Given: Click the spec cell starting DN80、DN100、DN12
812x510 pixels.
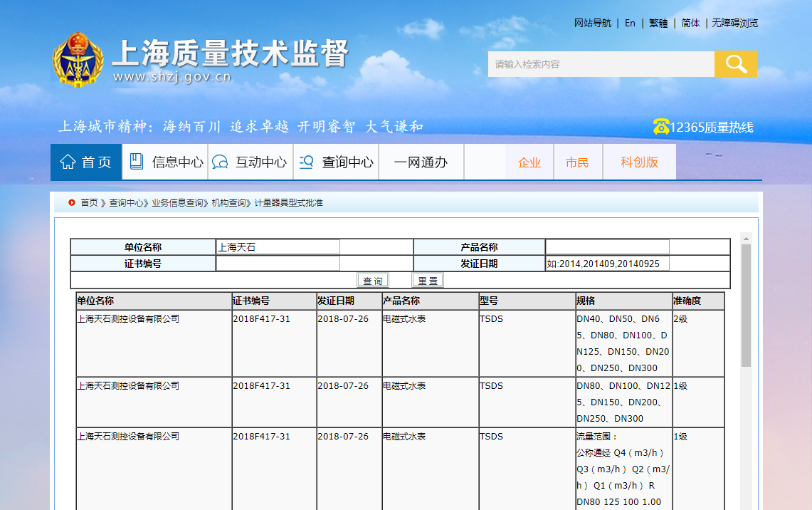Looking at the screenshot, I should click(624, 402).
